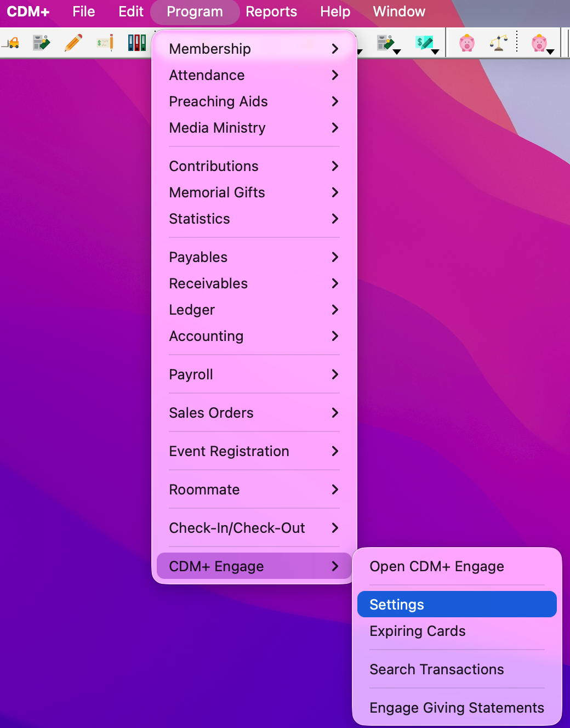Open the ledger books binder icon

136,43
